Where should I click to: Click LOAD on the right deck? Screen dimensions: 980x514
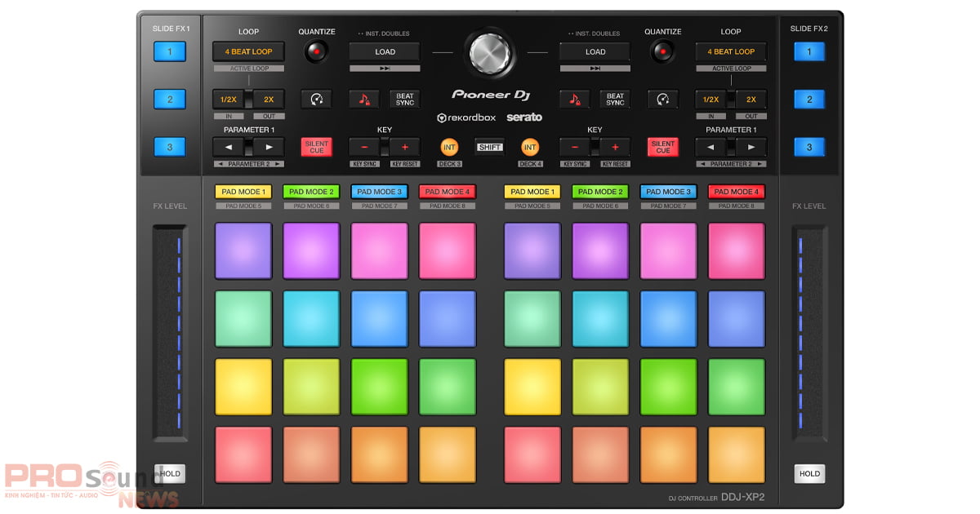pos(595,51)
